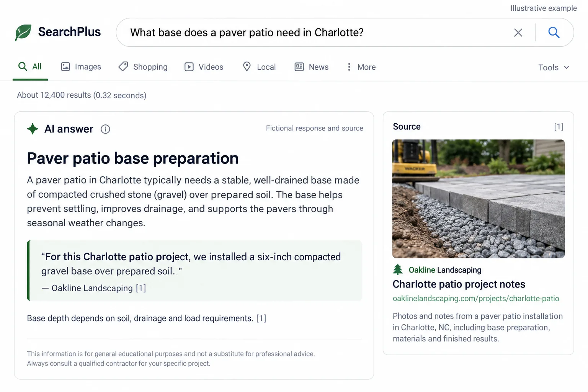Click the 'Source' panel heading
Viewport: 588px width, 392px height.
[407, 127]
